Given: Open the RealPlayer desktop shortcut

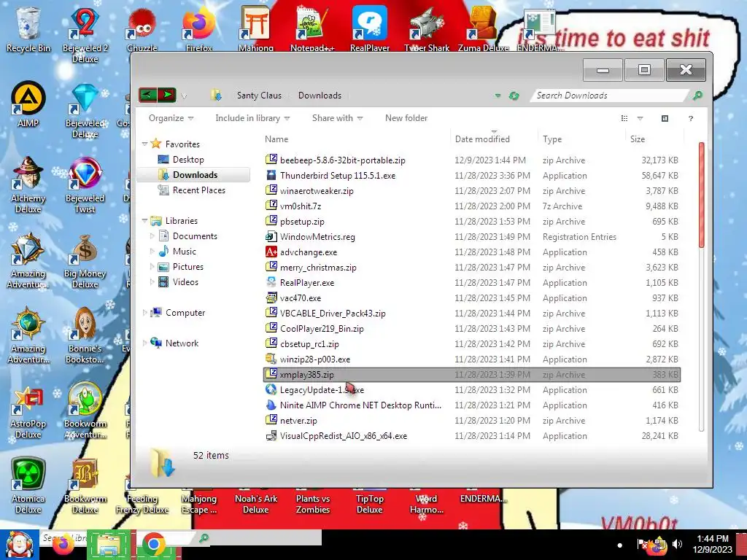Looking at the screenshot, I should point(370,29).
